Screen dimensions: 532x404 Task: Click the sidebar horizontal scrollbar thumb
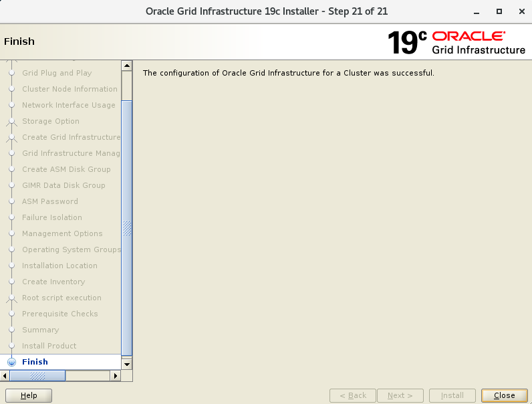[37, 376]
